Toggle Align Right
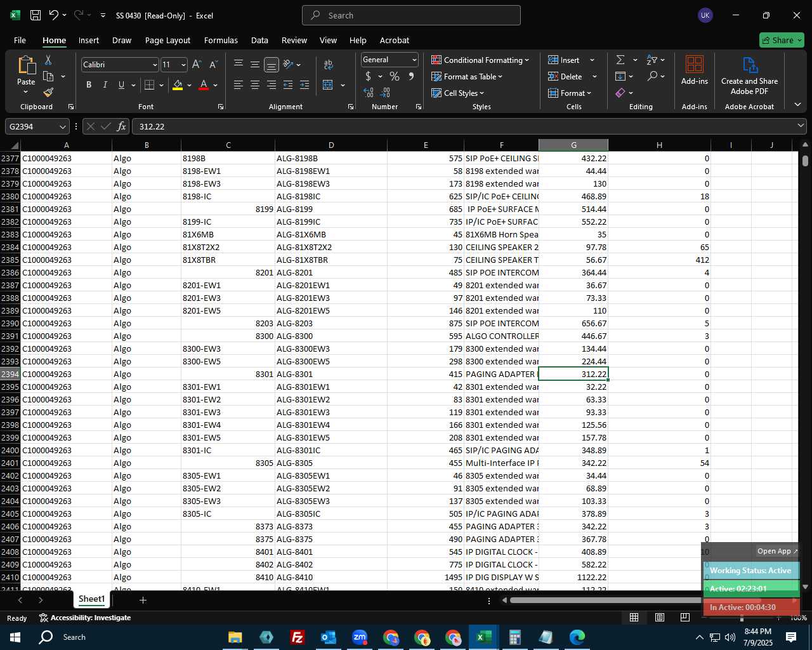This screenshot has width=812, height=650. pos(272,85)
